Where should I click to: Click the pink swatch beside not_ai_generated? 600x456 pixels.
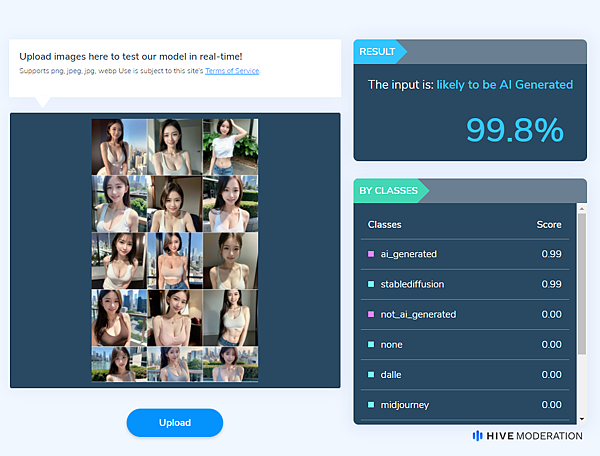tap(371, 314)
